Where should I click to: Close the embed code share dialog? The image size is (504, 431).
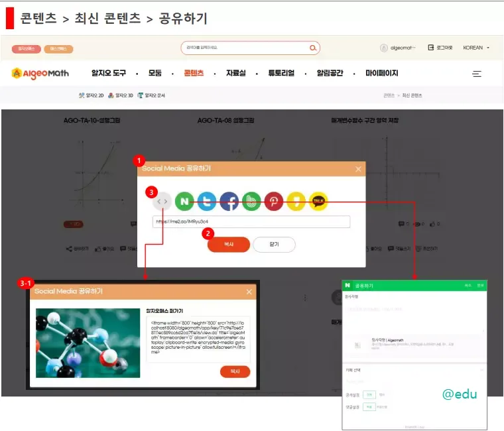pyautogui.click(x=249, y=292)
